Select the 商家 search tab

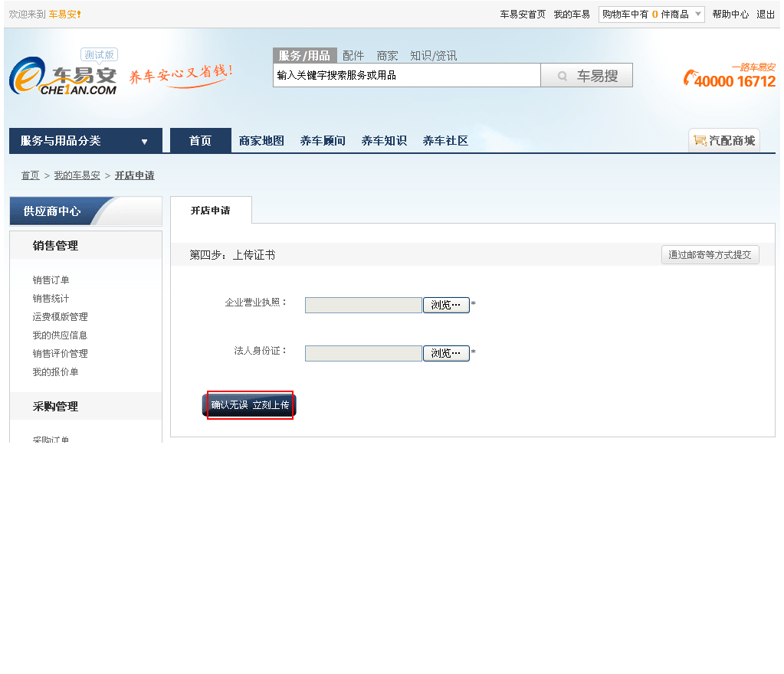tap(387, 55)
